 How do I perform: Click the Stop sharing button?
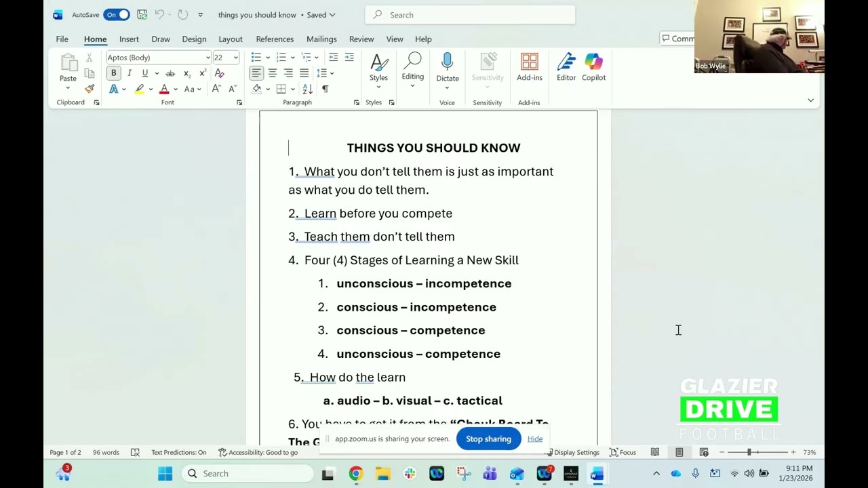pos(488,439)
